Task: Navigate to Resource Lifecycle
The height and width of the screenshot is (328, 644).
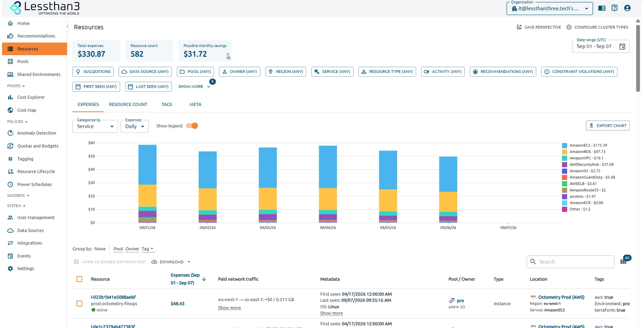Action: (x=36, y=172)
